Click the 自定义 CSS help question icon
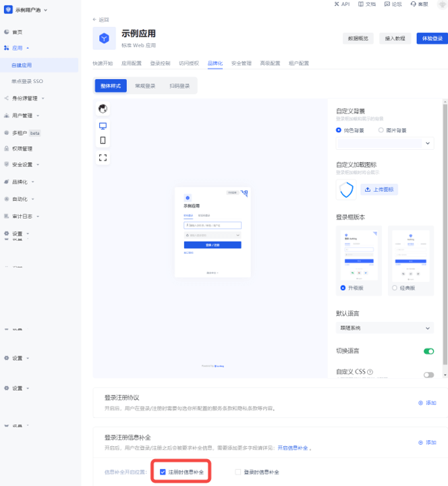448x486 pixels. tap(370, 372)
